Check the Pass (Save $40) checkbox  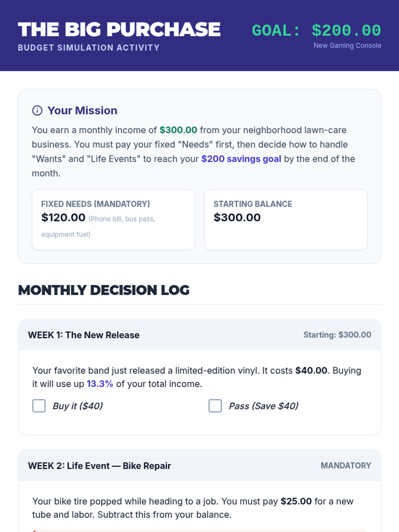coord(215,406)
